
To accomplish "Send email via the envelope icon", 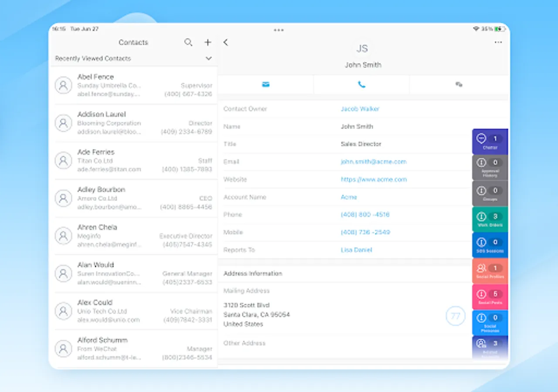I will [x=266, y=84].
